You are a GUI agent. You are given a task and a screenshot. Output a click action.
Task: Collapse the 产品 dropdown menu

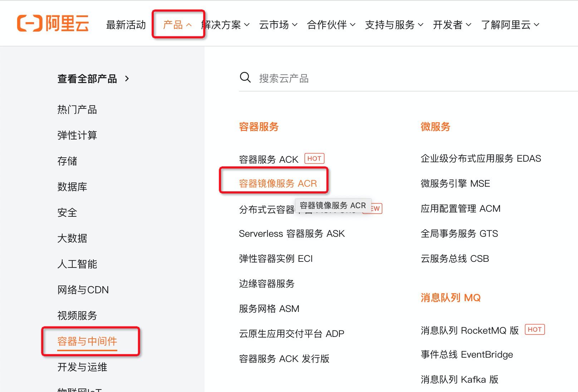point(178,25)
